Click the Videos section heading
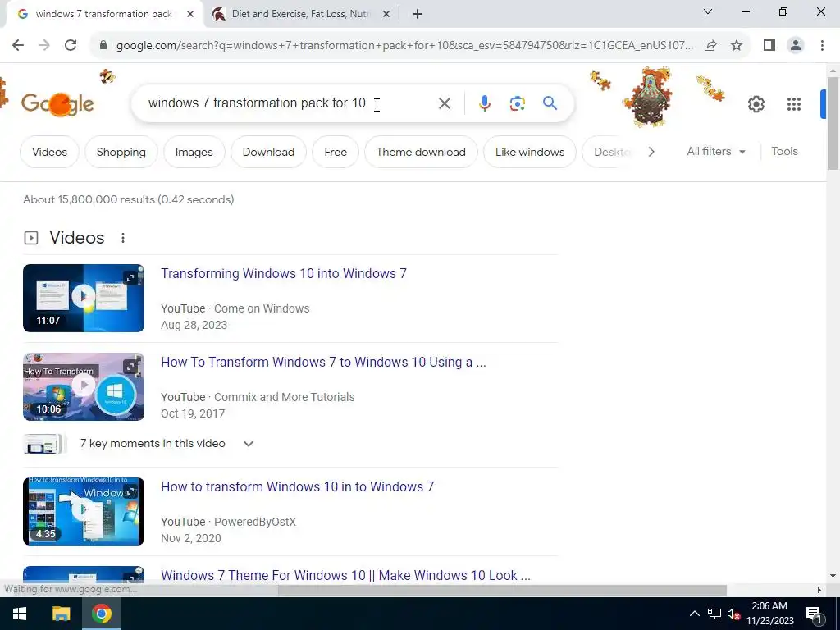Screen dimensions: 840x630 pos(76,238)
